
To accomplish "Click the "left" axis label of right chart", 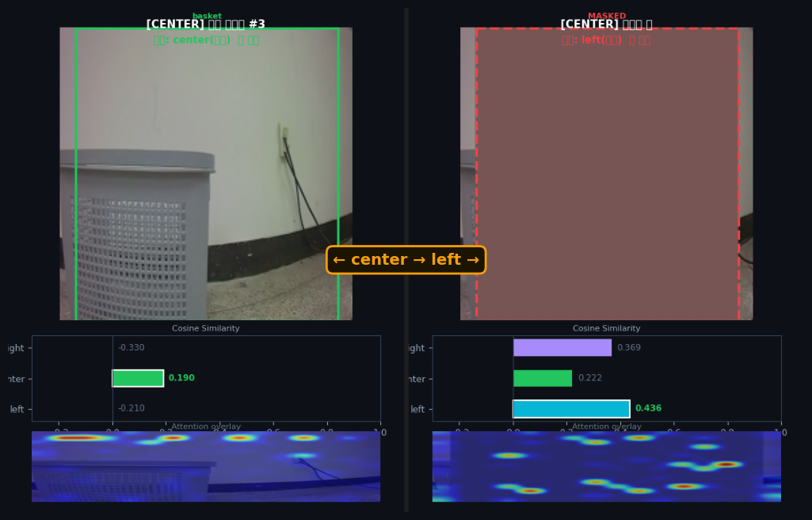I will pyautogui.click(x=417, y=409).
